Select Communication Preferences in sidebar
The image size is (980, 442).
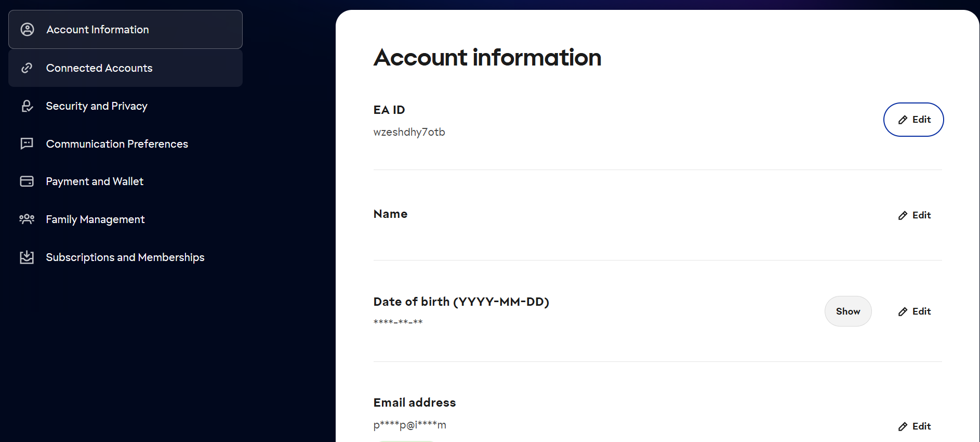(x=117, y=144)
